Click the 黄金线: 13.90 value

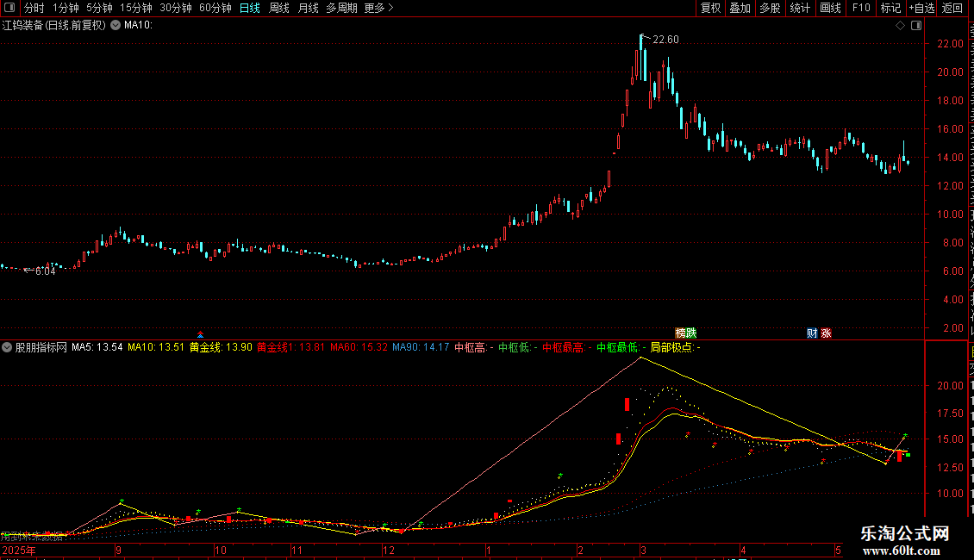[x=221, y=348]
